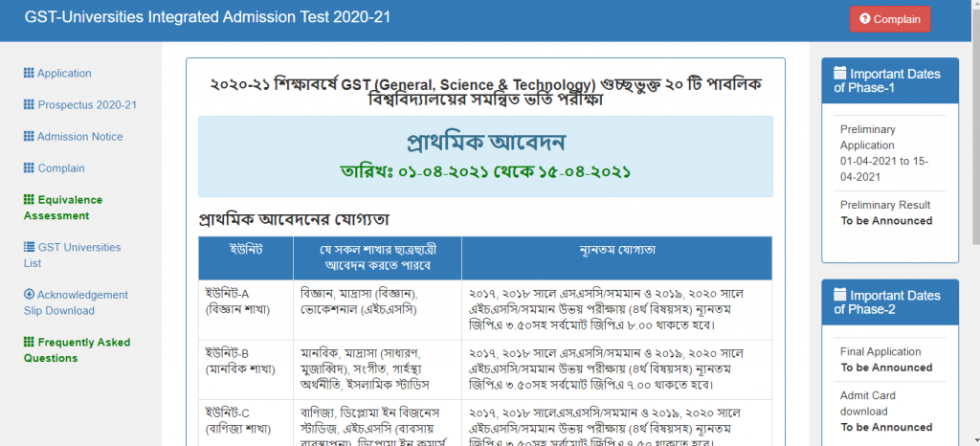Open Acknowledgement Slip Download link

pyautogui.click(x=76, y=302)
